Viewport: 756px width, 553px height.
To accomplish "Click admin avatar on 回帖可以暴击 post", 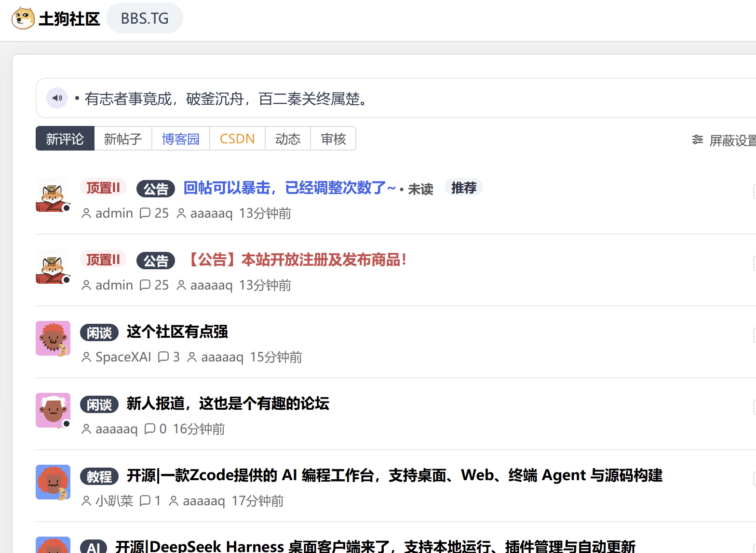I will (53, 194).
